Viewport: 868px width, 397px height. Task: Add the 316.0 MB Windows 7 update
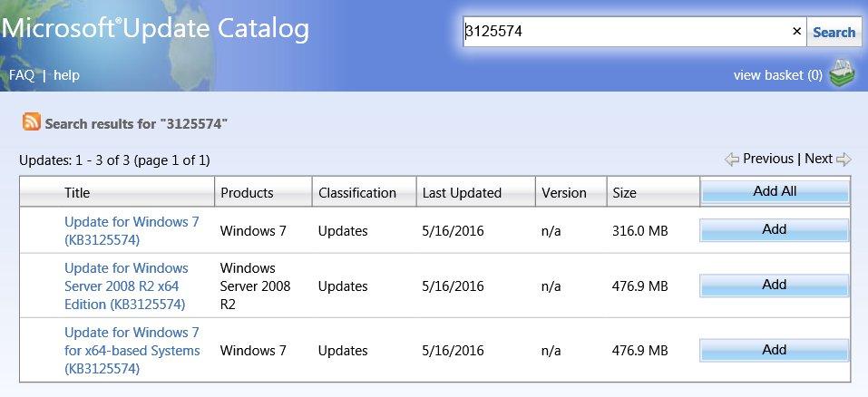tap(775, 230)
